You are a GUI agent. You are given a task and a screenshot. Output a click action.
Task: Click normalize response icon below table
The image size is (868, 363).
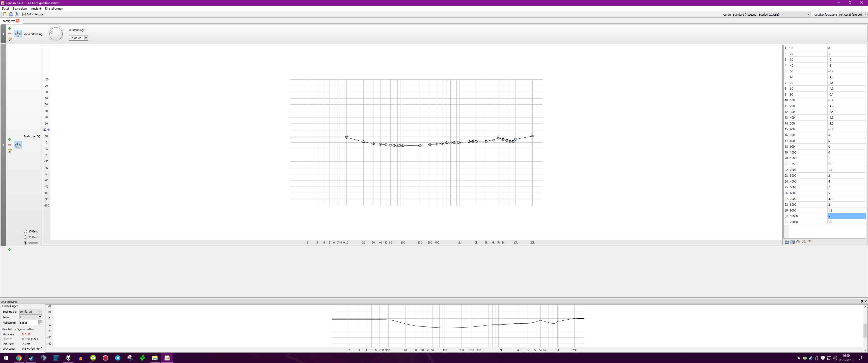pos(804,242)
